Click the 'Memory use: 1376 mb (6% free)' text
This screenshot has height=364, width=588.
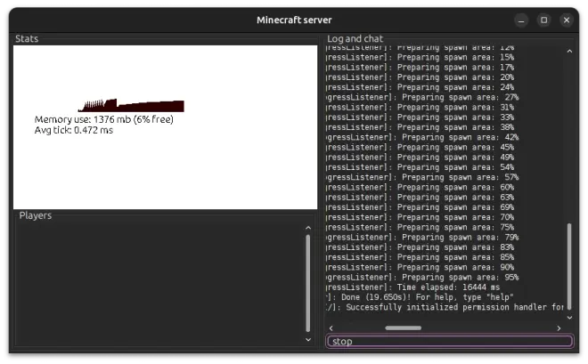pyautogui.click(x=104, y=119)
